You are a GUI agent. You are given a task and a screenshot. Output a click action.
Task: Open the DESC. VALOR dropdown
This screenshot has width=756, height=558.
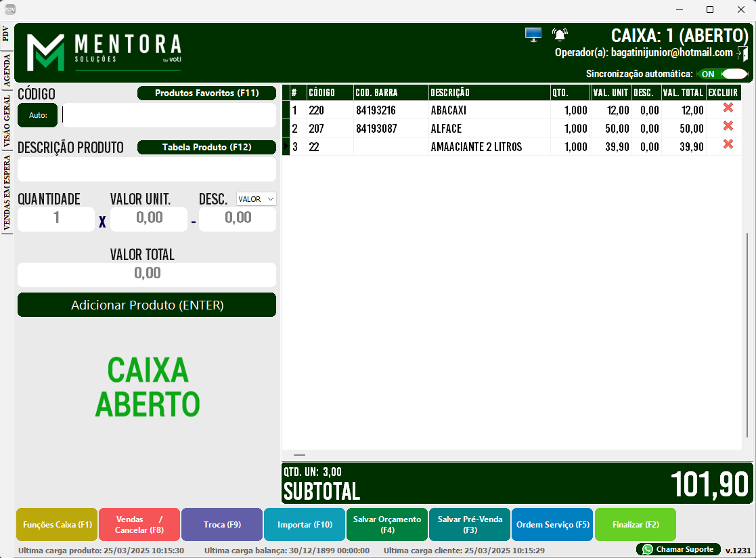coord(257,199)
